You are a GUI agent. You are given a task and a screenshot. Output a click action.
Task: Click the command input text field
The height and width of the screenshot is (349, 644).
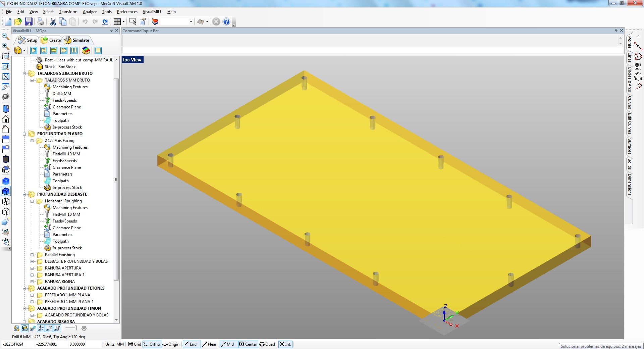click(369, 50)
